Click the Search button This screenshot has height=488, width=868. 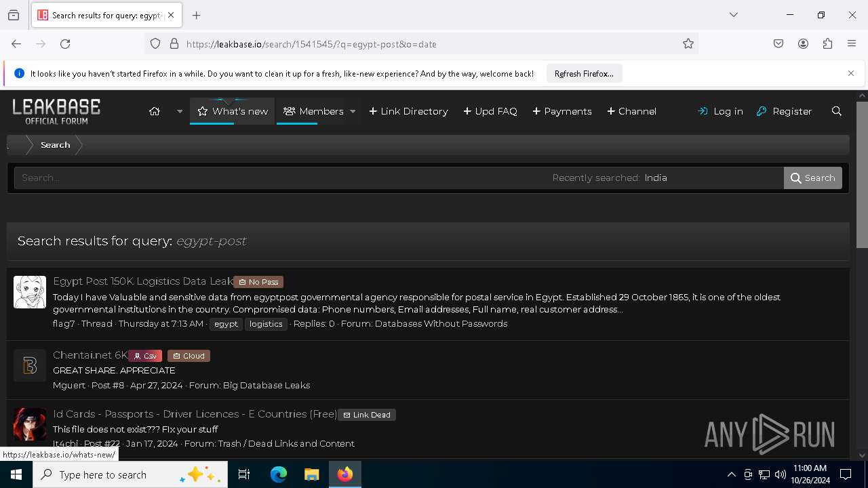coord(813,178)
